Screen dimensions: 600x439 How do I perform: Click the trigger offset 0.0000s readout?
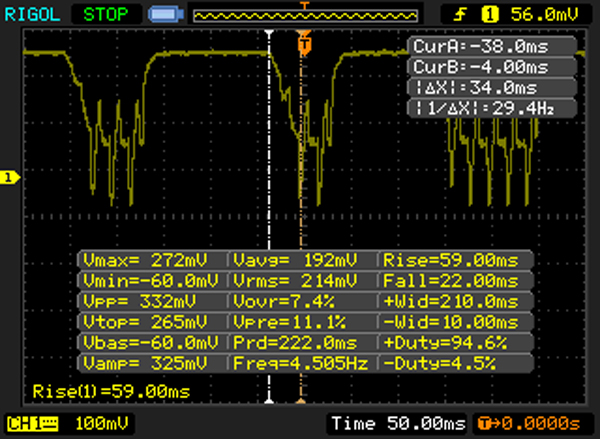530,424
